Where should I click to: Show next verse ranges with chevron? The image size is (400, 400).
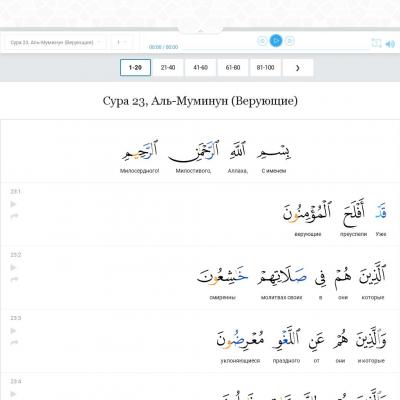pos(298,68)
